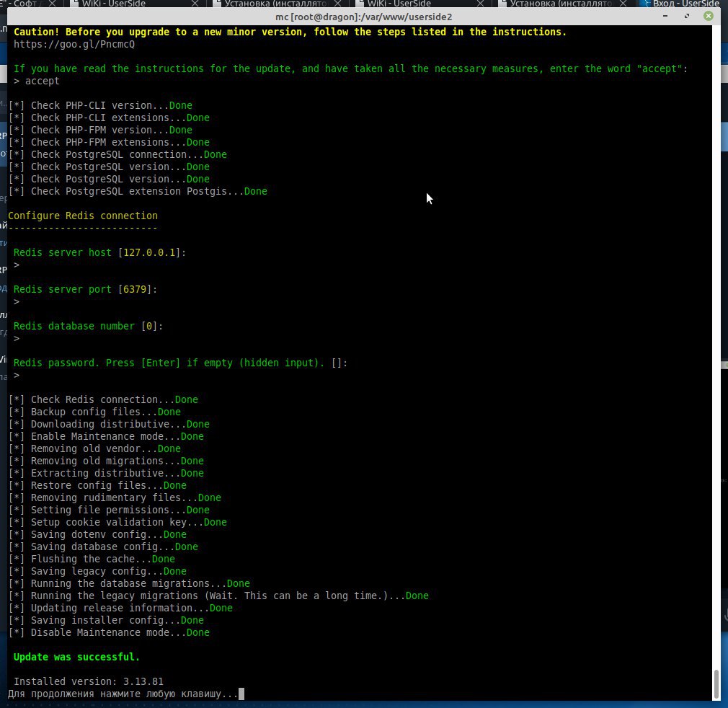728x708 pixels.
Task: Click the Redis server host [127.0.0.1] prompt
Action: 99,252
